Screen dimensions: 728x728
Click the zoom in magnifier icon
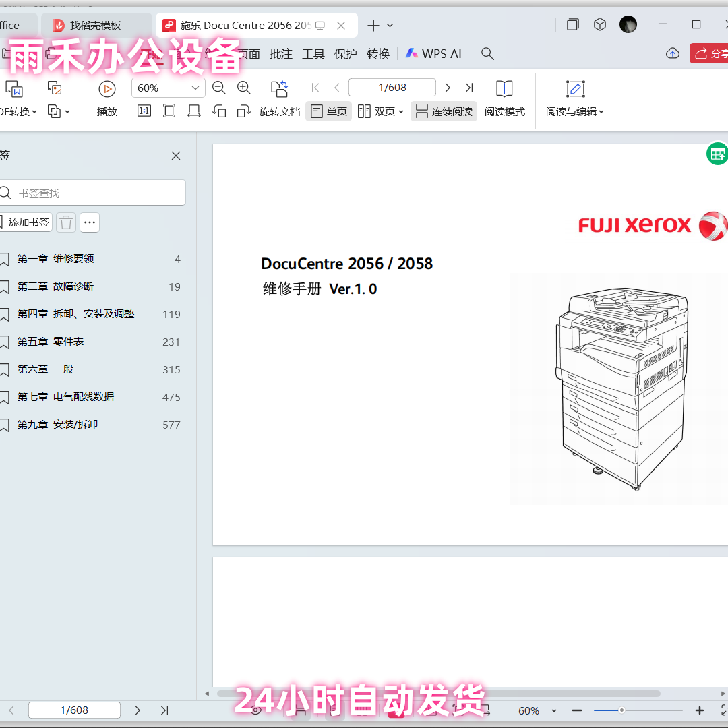click(x=244, y=88)
